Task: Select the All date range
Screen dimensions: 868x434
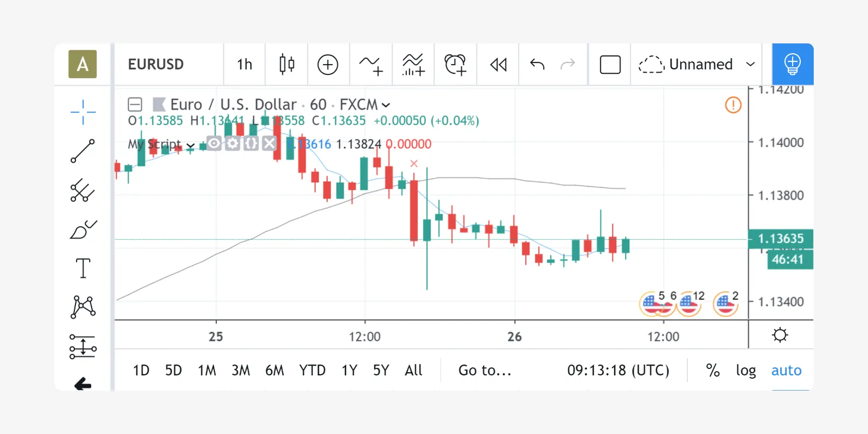Action: point(413,371)
